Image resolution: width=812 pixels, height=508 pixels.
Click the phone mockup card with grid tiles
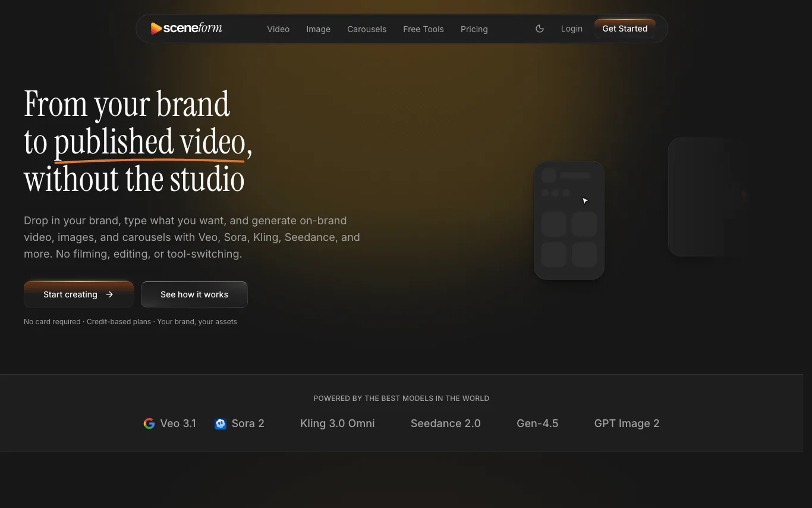coord(569,220)
